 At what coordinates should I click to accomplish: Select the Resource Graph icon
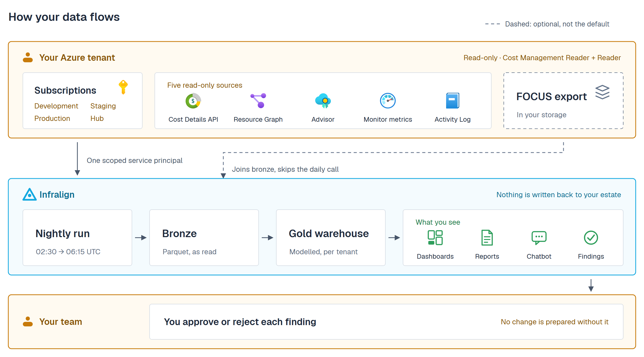tap(258, 101)
